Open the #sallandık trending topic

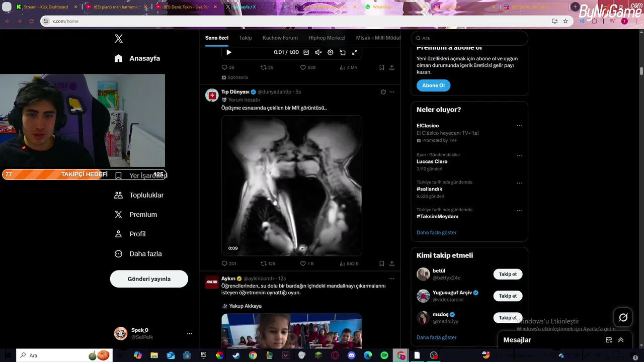[429, 189]
